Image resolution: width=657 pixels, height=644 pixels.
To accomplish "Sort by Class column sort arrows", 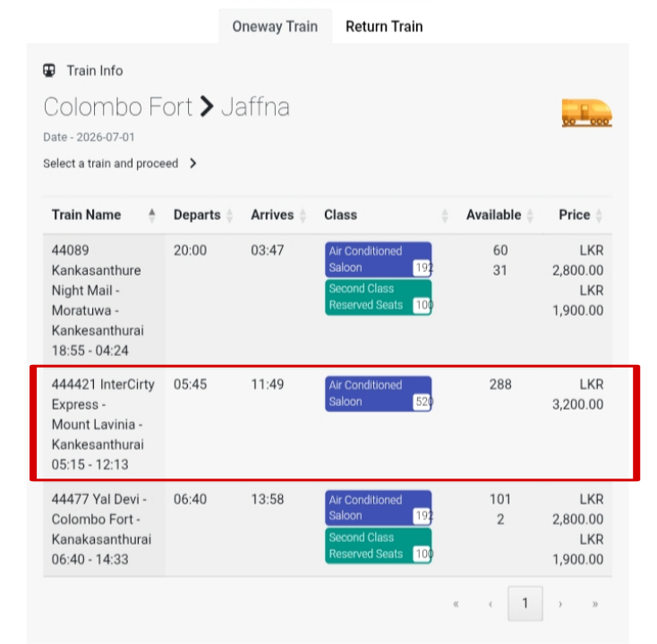I will coord(445,216).
